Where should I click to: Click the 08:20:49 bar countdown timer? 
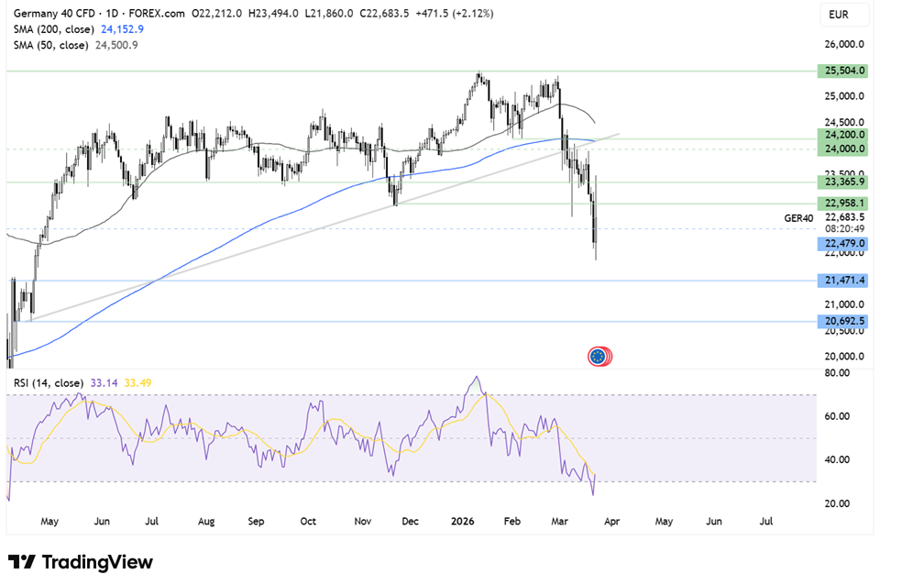click(x=844, y=229)
